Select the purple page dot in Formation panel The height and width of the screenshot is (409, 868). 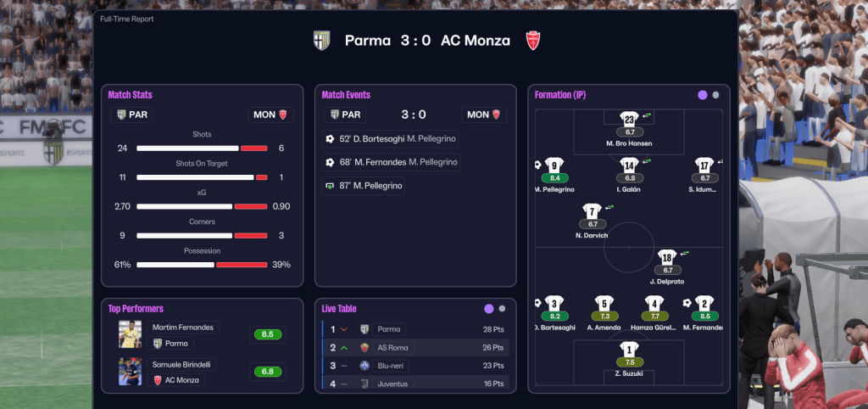703,95
